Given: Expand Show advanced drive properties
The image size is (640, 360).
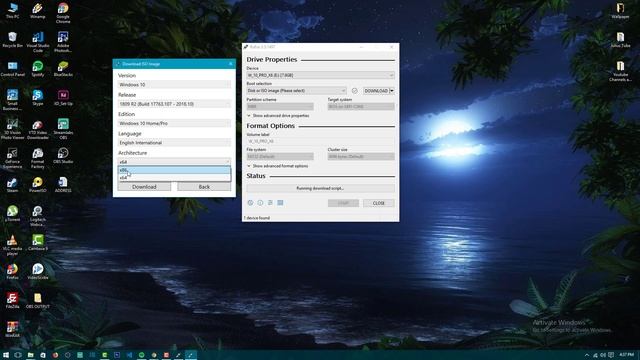Looking at the screenshot, I should [x=278, y=116].
